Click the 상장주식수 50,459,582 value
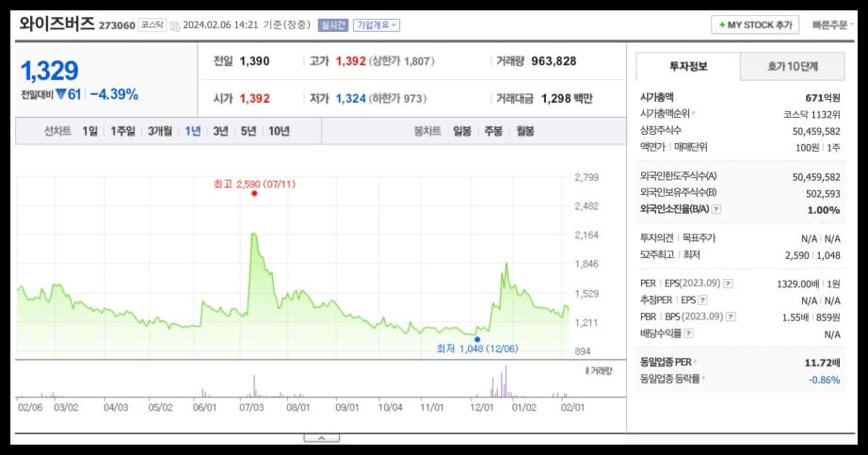The width and height of the screenshot is (868, 455). pos(816,131)
